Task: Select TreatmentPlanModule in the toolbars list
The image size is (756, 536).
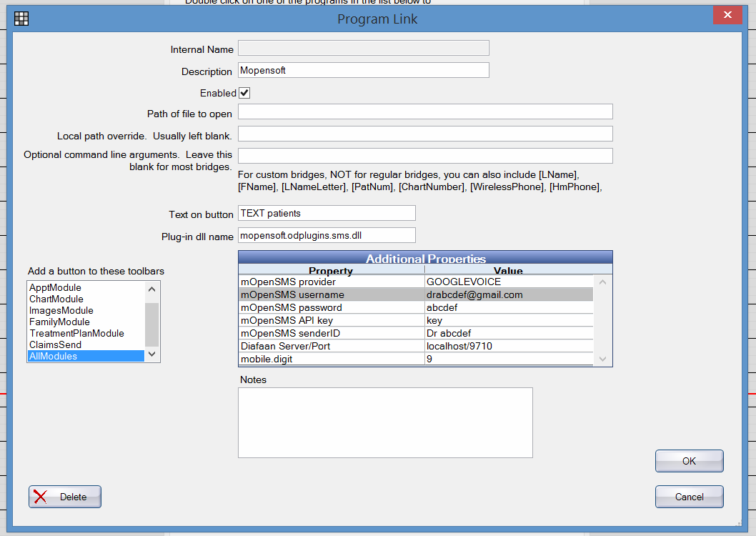Action: tap(86, 333)
